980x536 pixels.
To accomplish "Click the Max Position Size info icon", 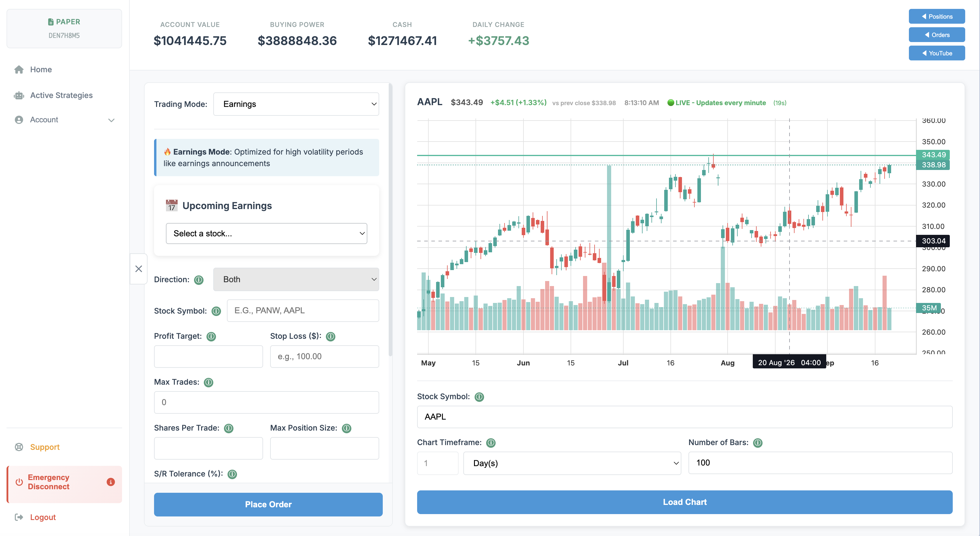I will 347,428.
